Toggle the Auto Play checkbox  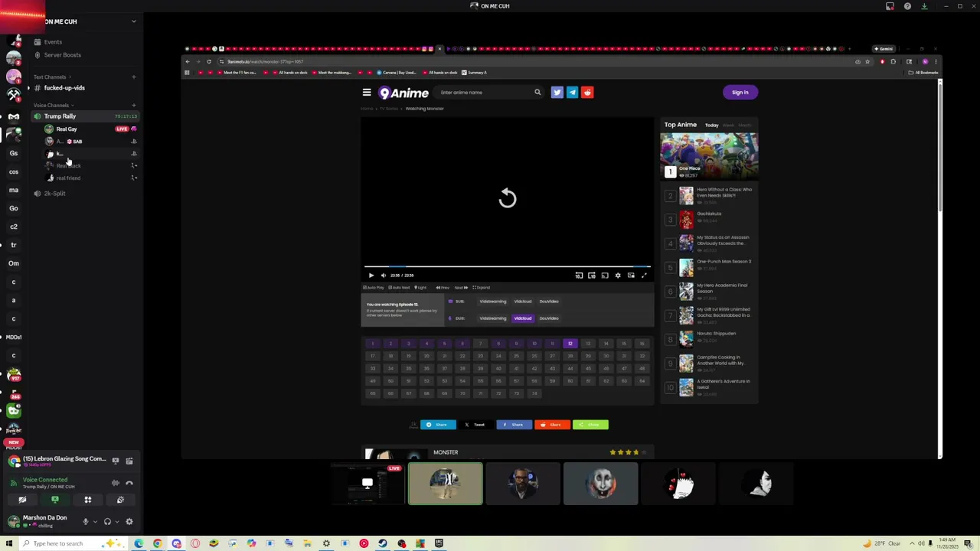click(x=374, y=288)
